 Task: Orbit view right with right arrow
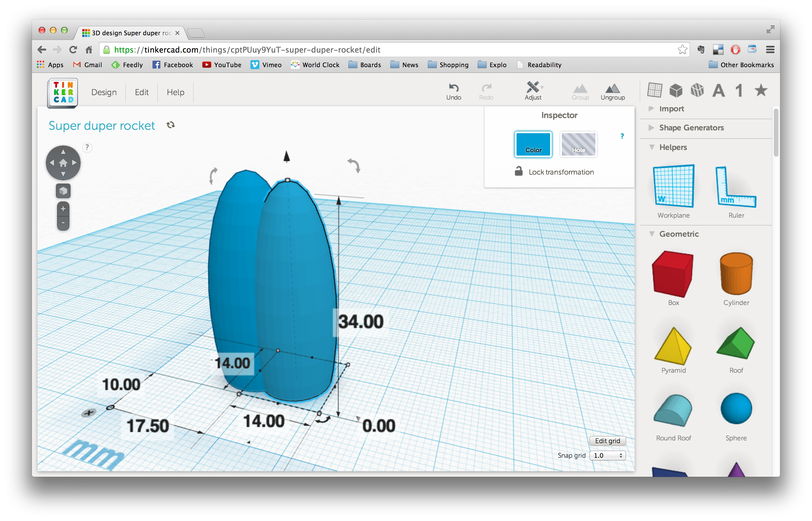(x=74, y=163)
